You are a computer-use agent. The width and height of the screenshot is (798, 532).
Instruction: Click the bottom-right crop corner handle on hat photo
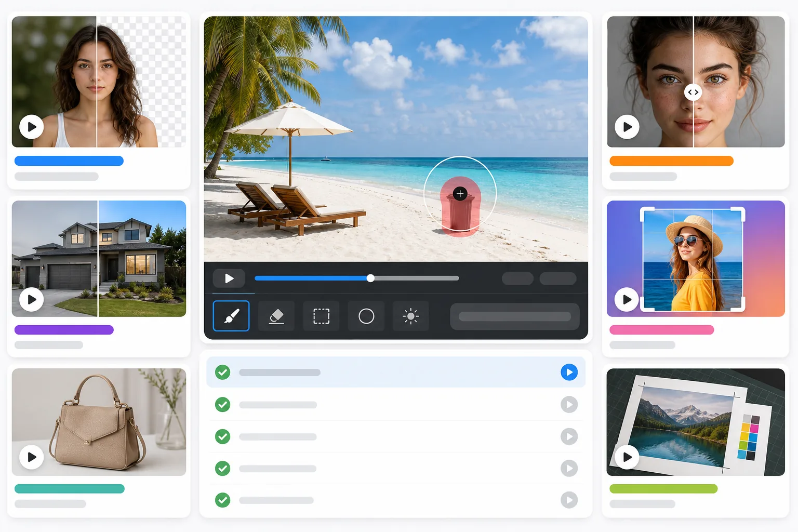[x=739, y=304]
